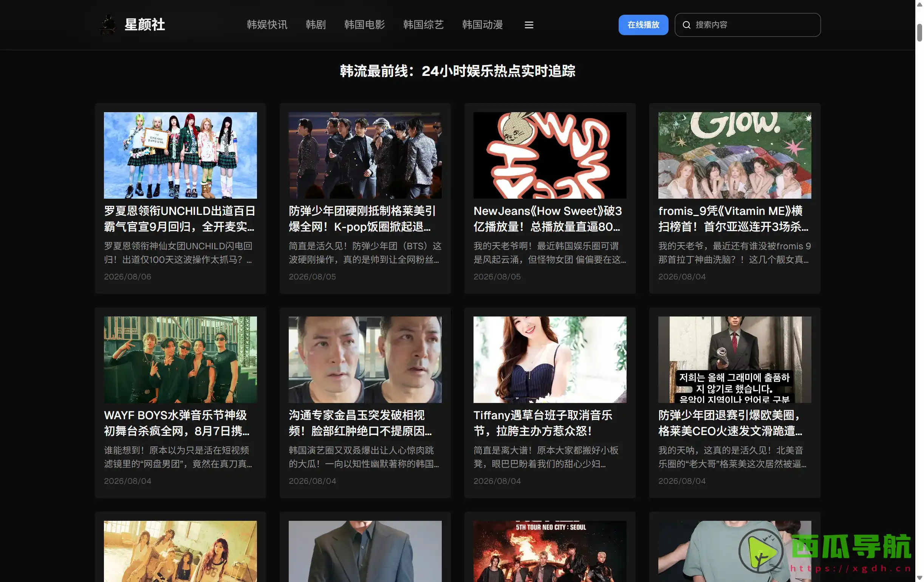The width and height of the screenshot is (924, 582).
Task: Open article fromis_9凭《Vitamin ME》横扫榜首
Action: [733, 219]
